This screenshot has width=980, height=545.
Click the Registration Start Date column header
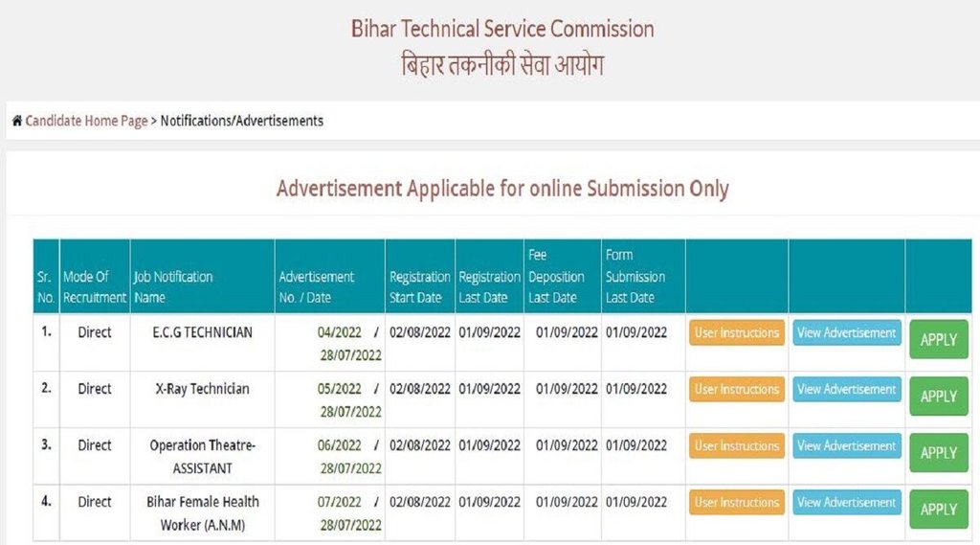[x=419, y=286]
